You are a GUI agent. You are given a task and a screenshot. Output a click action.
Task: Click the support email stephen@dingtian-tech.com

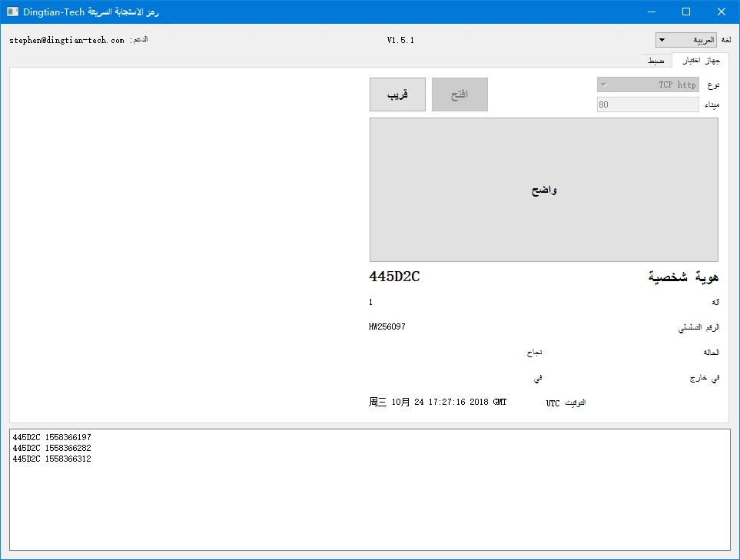[x=67, y=41]
